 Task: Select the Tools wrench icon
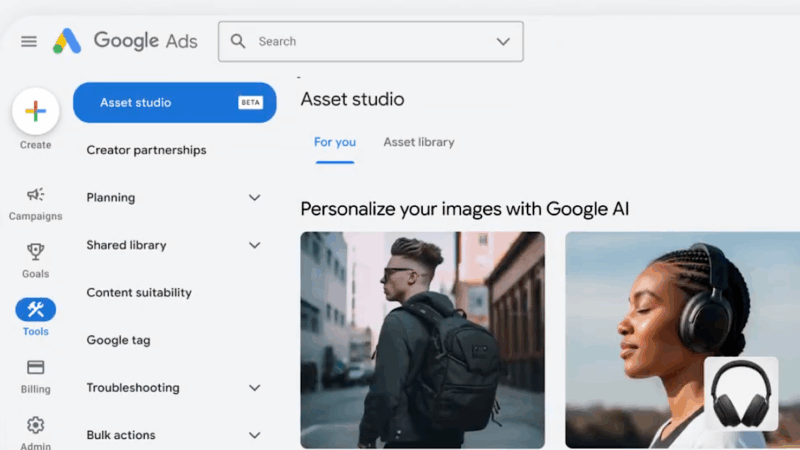(35, 309)
